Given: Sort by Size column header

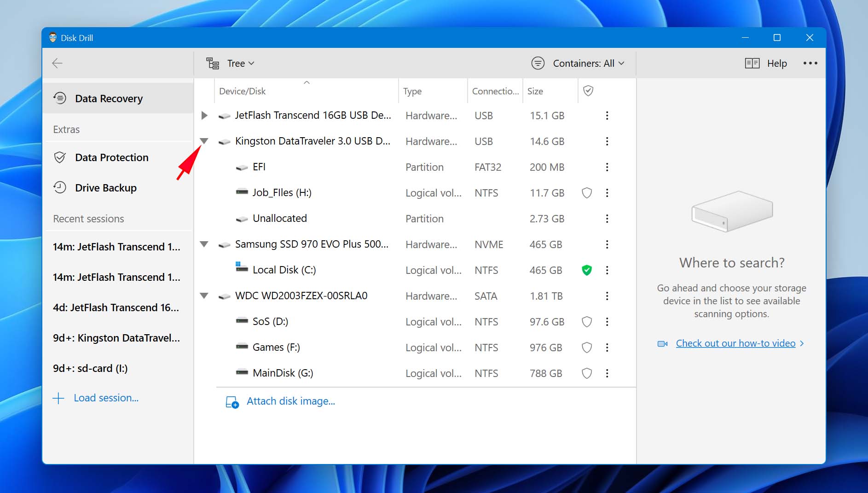Looking at the screenshot, I should pos(550,91).
